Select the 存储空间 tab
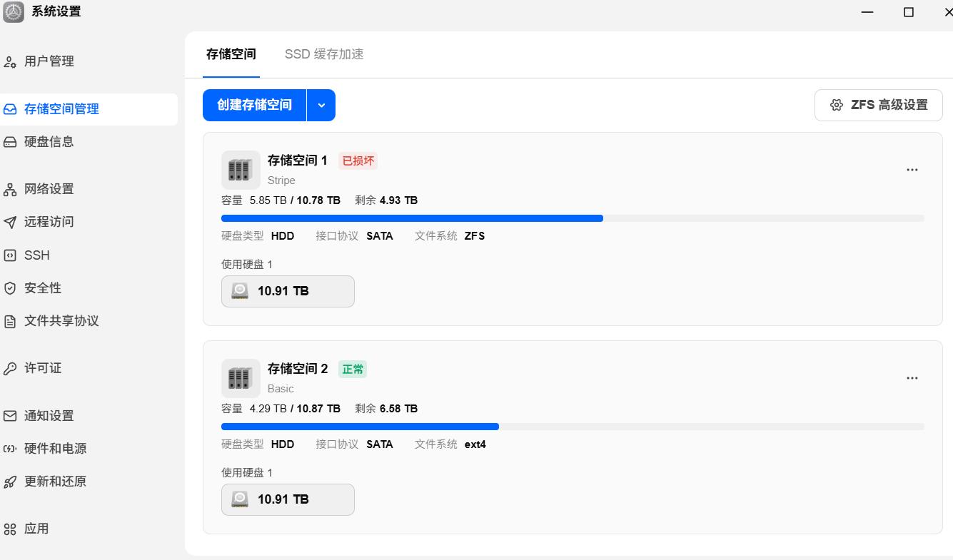 point(231,54)
